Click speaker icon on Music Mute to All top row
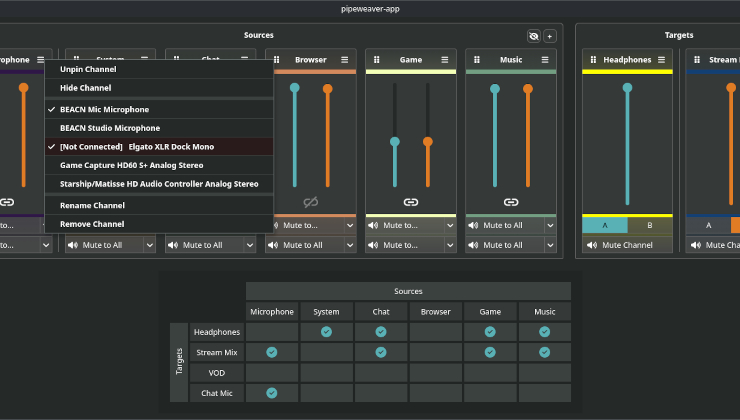The width and height of the screenshot is (740, 420). (473, 226)
